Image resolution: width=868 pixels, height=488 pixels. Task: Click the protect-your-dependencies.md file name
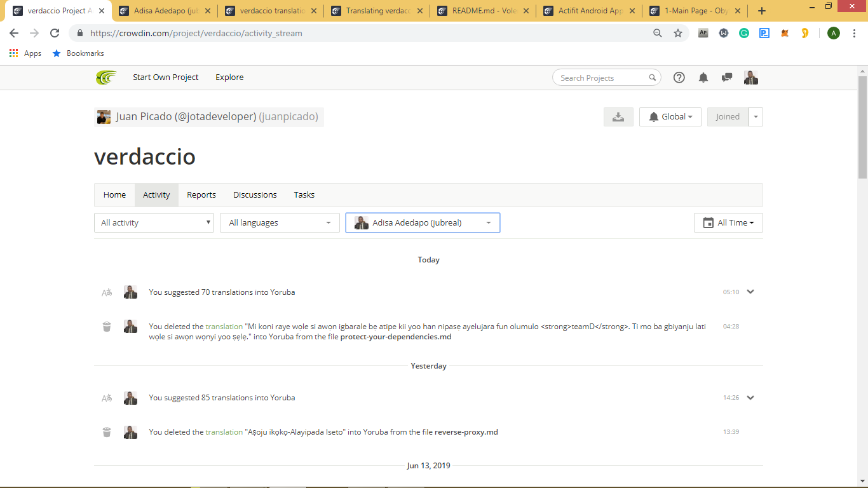point(396,337)
